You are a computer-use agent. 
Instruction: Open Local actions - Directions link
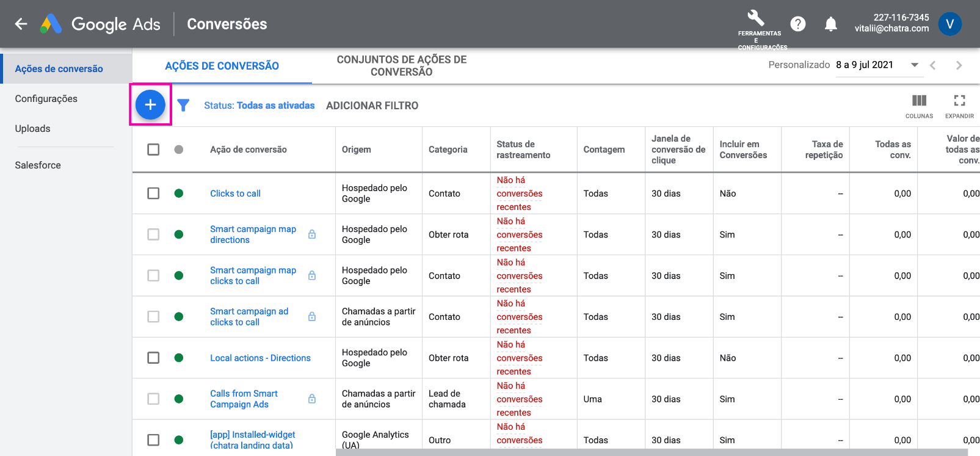pyautogui.click(x=260, y=358)
